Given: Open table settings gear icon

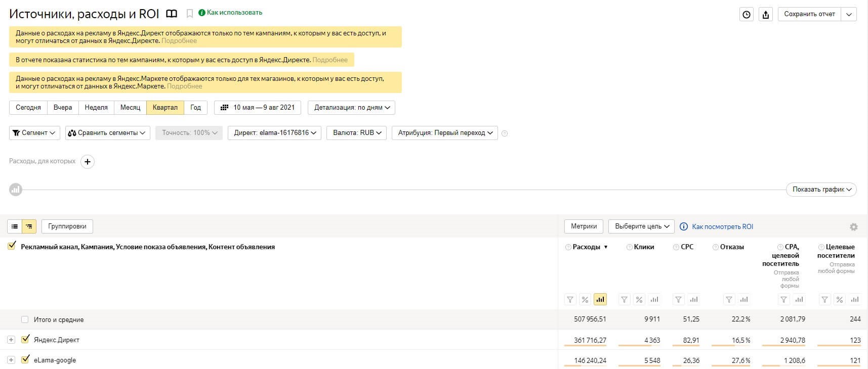Looking at the screenshot, I should 854,227.
